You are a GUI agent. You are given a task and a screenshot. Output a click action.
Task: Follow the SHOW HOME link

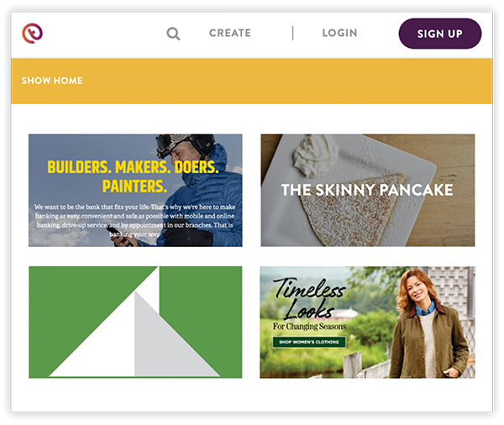(52, 81)
